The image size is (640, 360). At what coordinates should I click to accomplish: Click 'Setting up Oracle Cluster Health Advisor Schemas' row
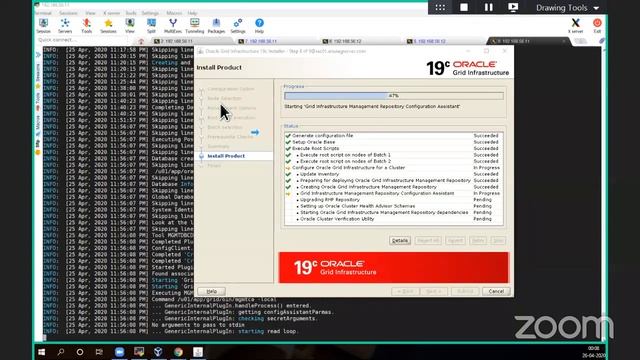[394, 206]
